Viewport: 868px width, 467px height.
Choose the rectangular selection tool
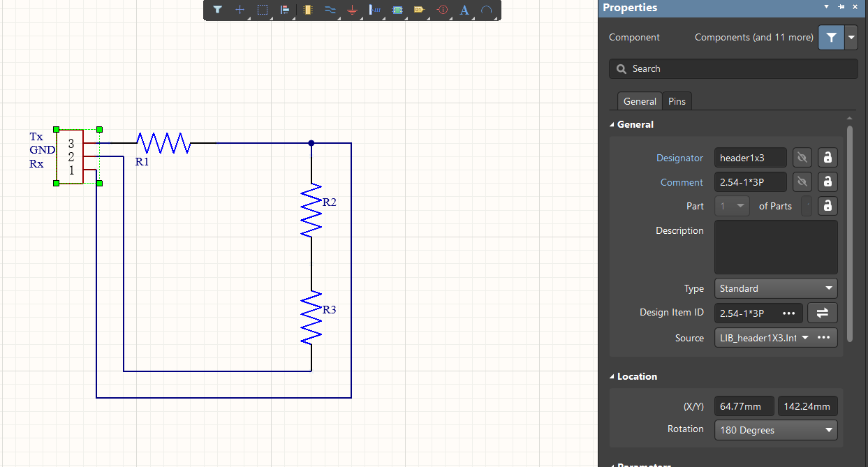(263, 10)
